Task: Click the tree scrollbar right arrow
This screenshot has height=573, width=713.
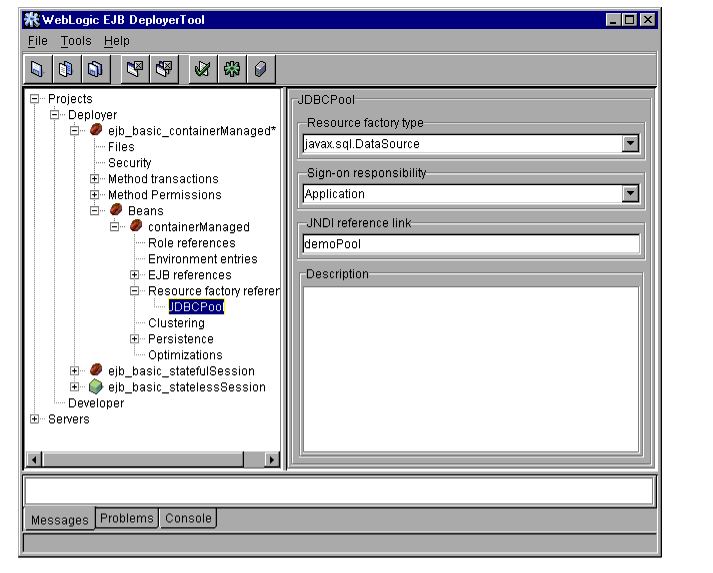Action: click(271, 459)
